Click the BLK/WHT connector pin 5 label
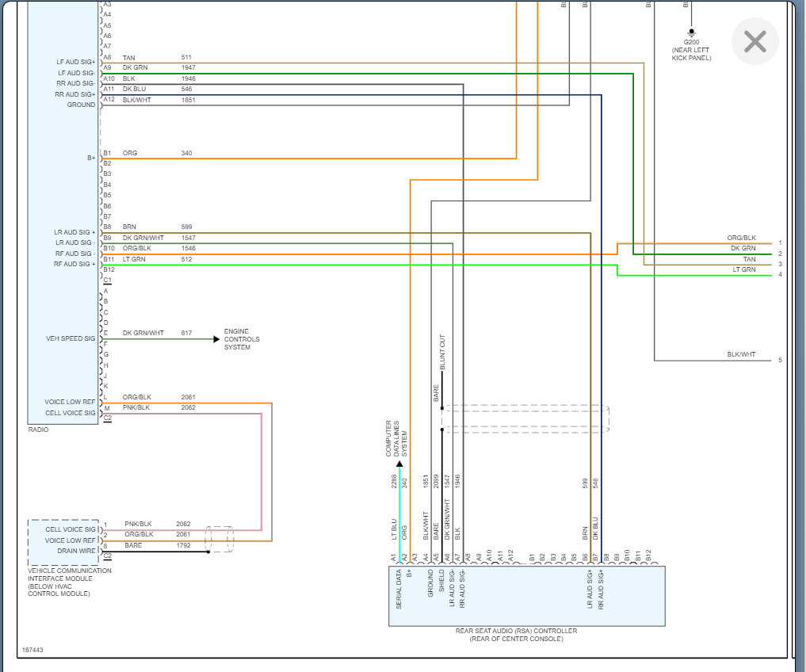Image resolution: width=806 pixels, height=672 pixels. (741, 355)
